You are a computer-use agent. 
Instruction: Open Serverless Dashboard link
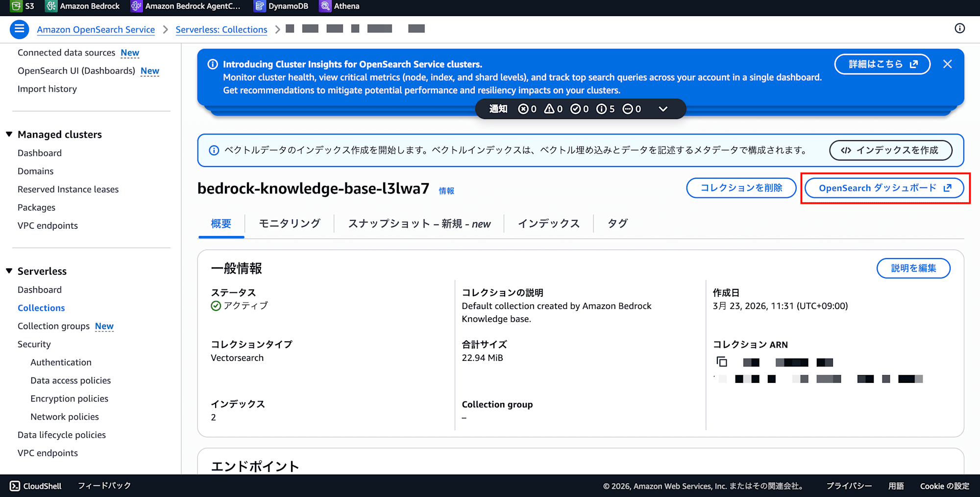[40, 289]
